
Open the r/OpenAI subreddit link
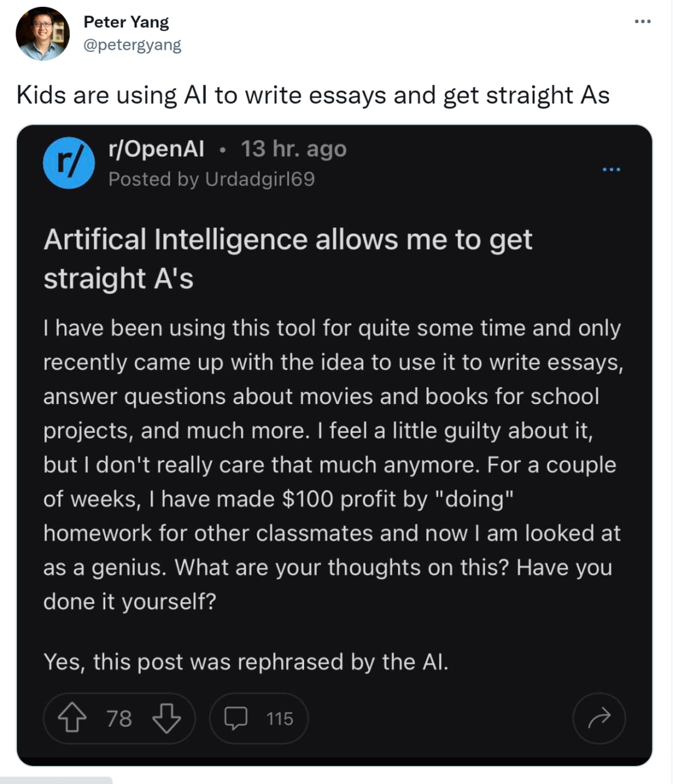click(x=156, y=149)
